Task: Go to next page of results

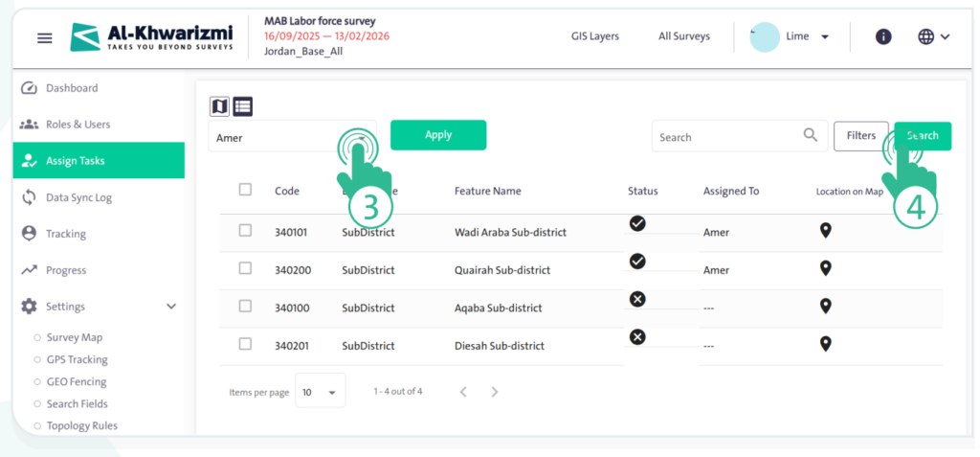Action: [495, 392]
